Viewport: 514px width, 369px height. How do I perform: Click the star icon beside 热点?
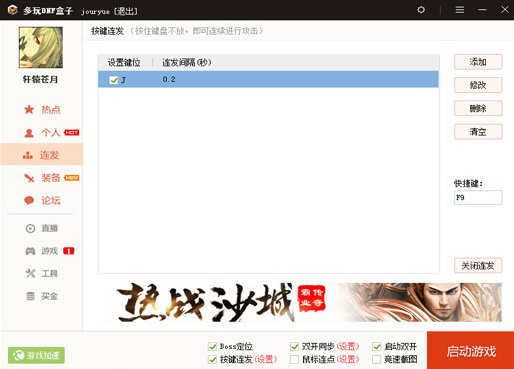coord(29,109)
